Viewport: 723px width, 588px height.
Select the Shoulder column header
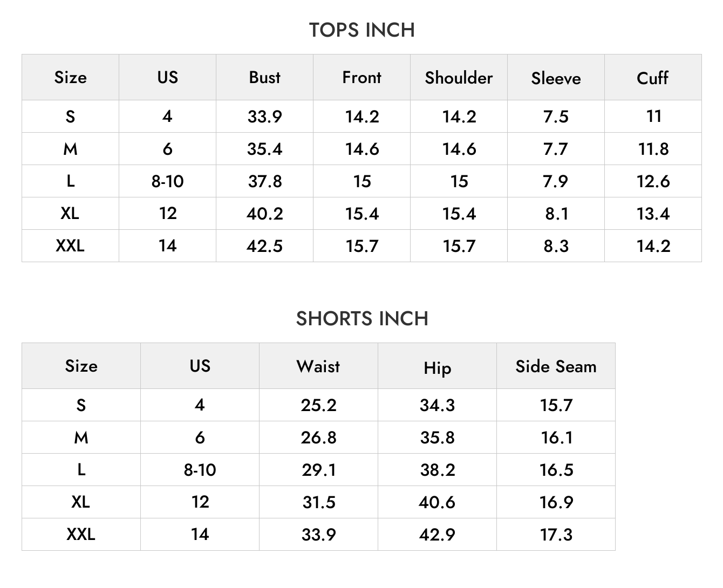[459, 77]
